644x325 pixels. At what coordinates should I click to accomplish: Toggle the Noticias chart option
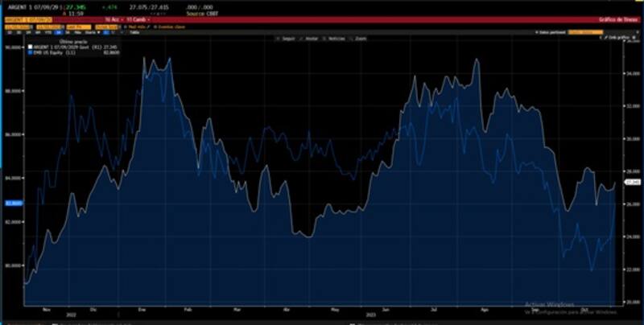pyautogui.click(x=336, y=38)
